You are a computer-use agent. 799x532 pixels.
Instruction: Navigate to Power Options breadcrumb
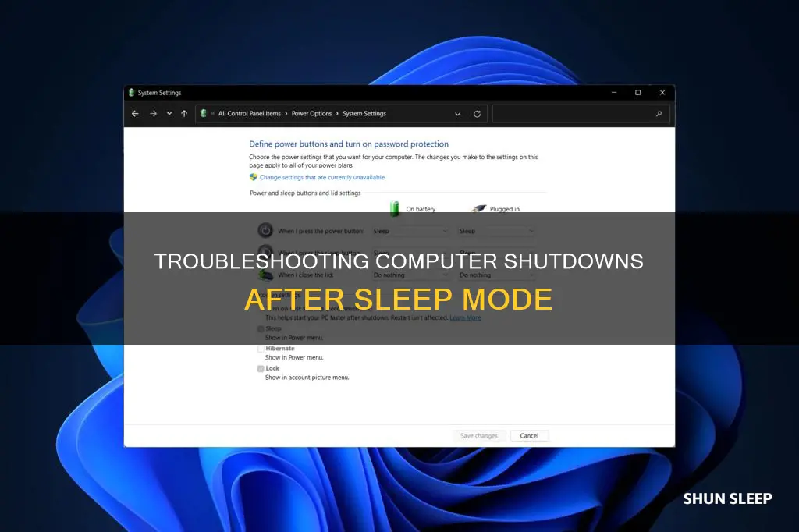tap(311, 114)
